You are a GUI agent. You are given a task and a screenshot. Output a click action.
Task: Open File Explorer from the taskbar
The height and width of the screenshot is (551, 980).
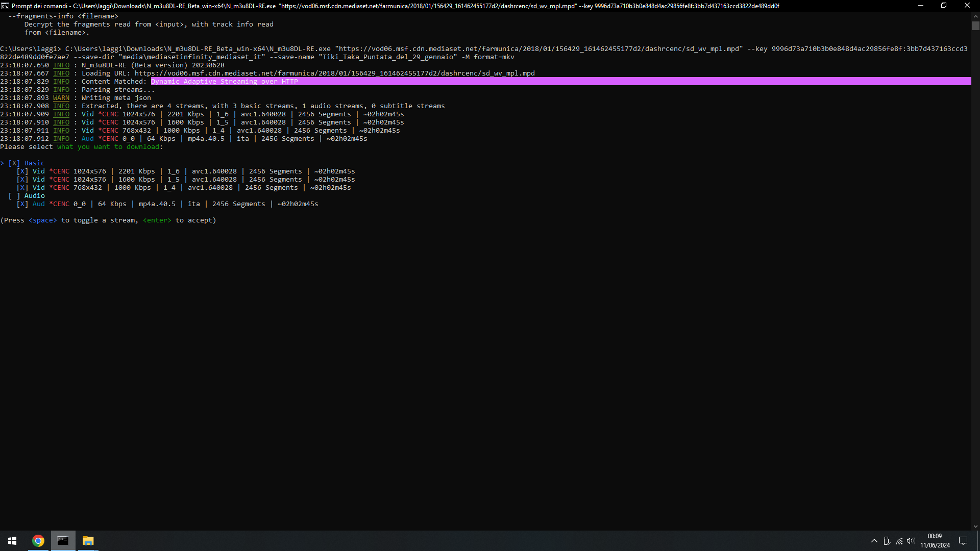click(x=88, y=541)
